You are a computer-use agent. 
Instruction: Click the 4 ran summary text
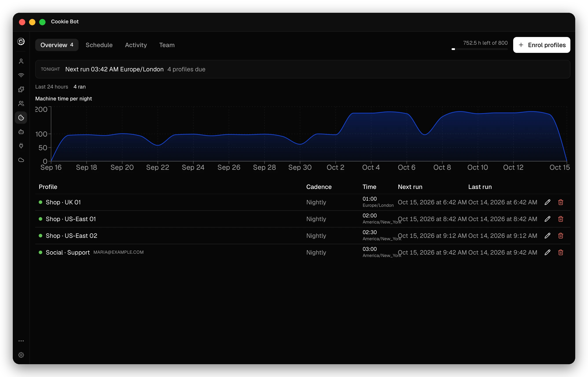click(79, 87)
